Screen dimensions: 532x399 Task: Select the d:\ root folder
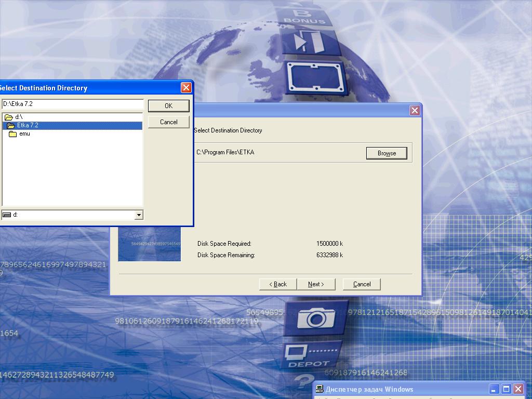pyautogui.click(x=19, y=117)
